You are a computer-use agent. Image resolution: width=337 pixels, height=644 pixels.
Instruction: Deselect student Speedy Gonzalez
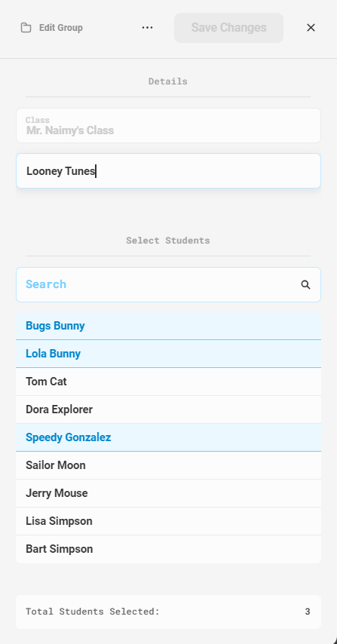point(168,438)
